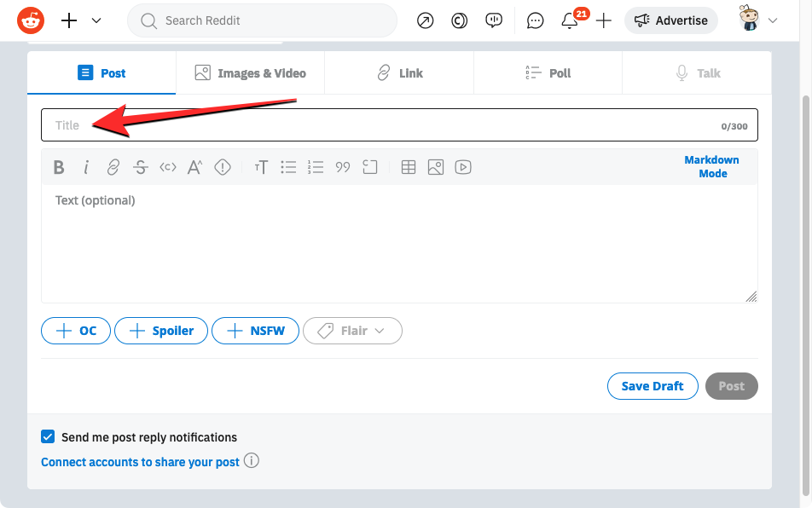Click the Save Draft button
This screenshot has width=812, height=508.
[x=652, y=386]
